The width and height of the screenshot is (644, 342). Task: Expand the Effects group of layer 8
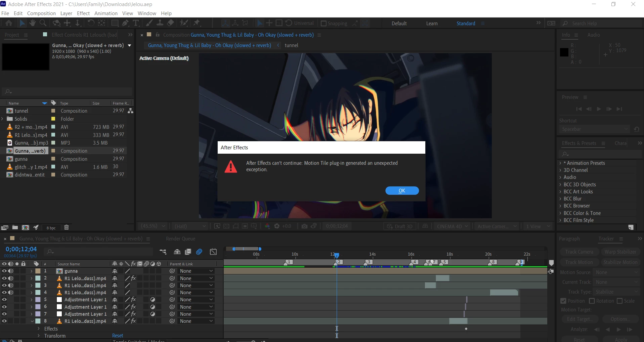pyautogui.click(x=39, y=329)
